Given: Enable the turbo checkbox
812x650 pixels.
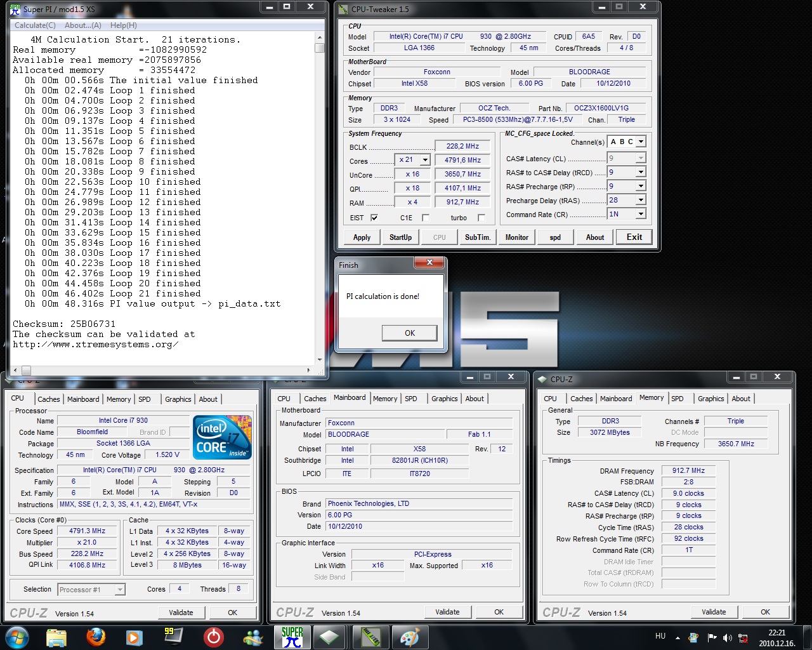Looking at the screenshot, I should [x=481, y=218].
